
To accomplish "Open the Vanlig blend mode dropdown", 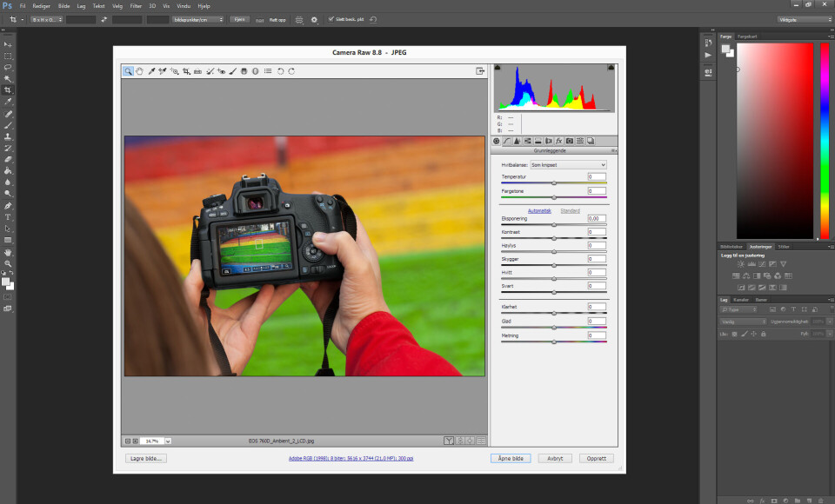I will (743, 322).
